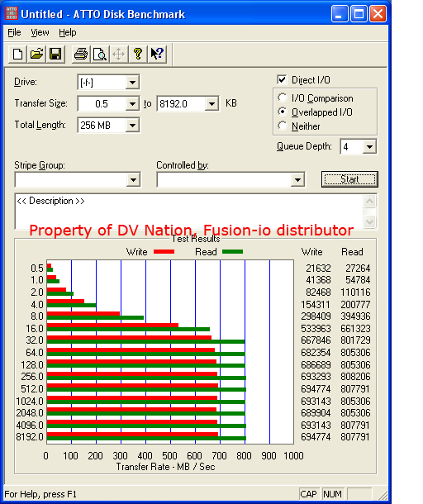
Task: Click inside the Description text field
Action: [x=189, y=212]
